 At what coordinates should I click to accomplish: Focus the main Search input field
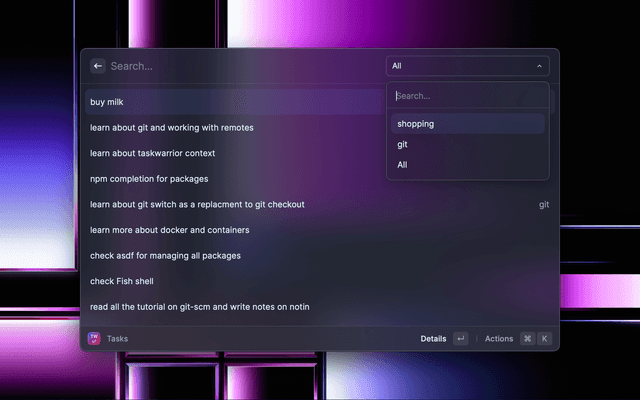click(x=240, y=66)
